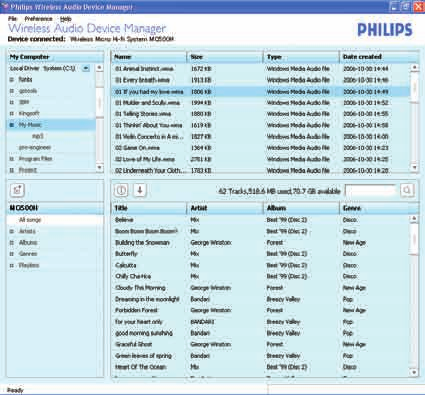
Task: Open the File menu
Action: click(12, 19)
